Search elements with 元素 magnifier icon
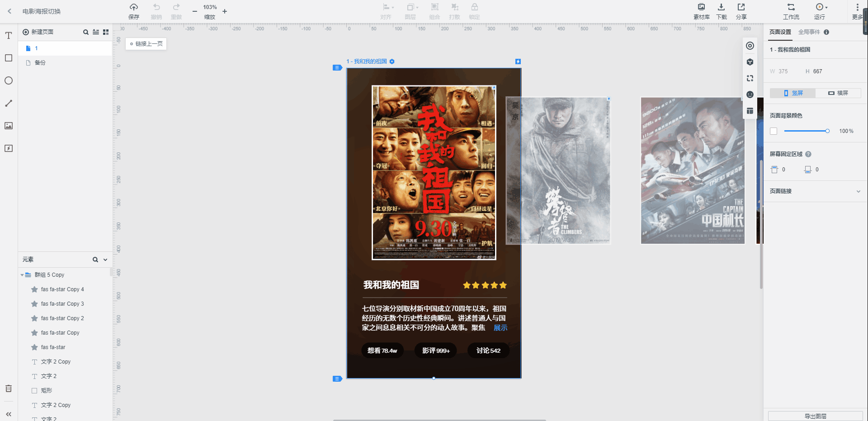Image resolution: width=868 pixels, height=421 pixels. pos(95,260)
